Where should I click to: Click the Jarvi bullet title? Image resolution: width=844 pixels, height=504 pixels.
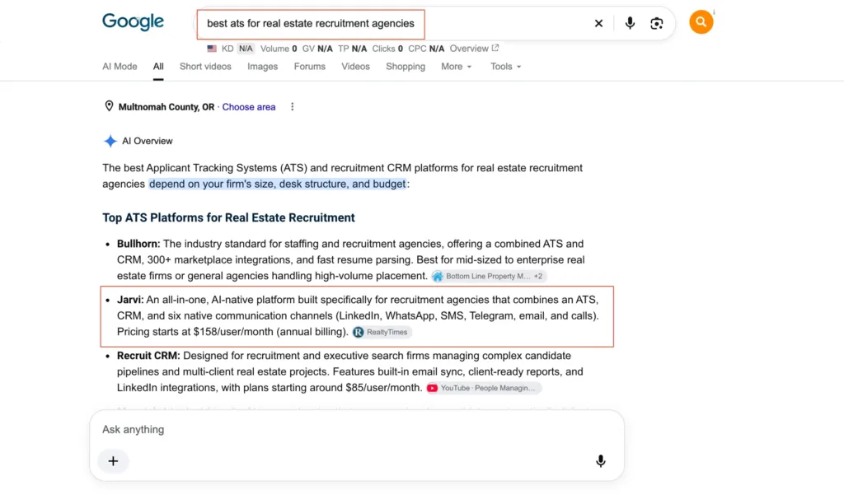click(130, 300)
